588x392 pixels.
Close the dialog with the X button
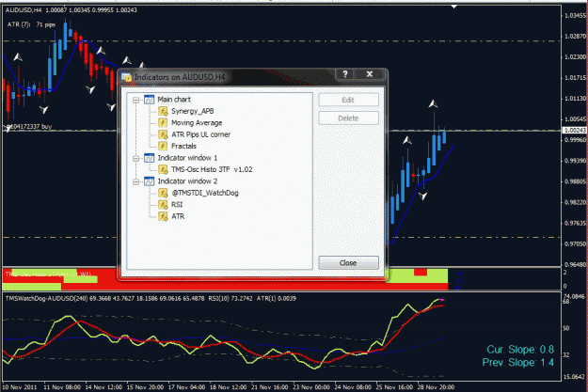coord(370,74)
